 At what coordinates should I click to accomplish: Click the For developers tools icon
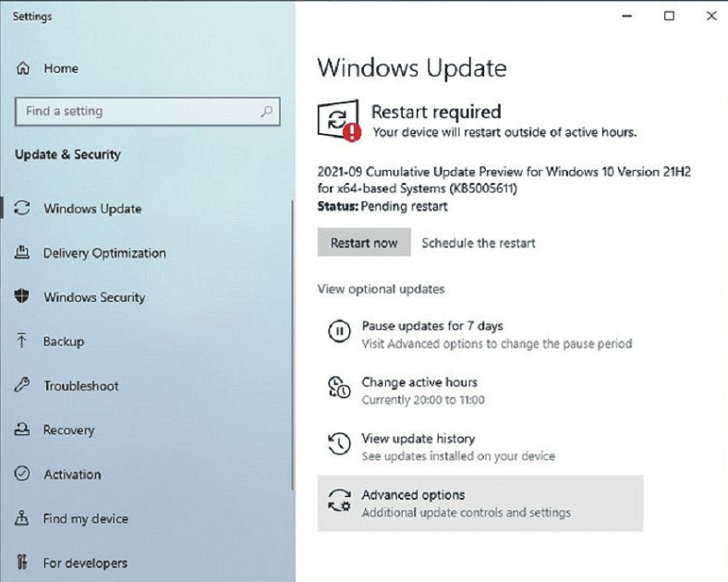pyautogui.click(x=22, y=562)
